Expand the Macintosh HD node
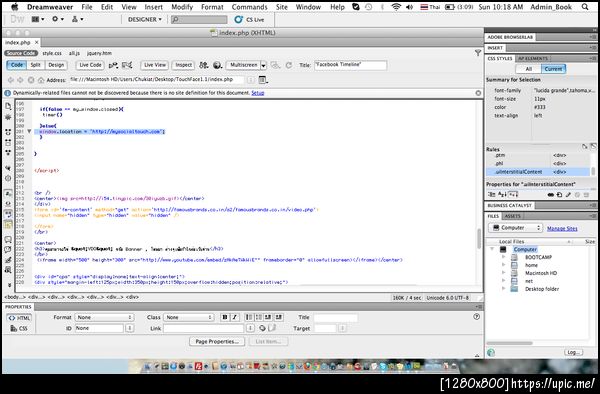This screenshot has width=600, height=394. click(504, 273)
